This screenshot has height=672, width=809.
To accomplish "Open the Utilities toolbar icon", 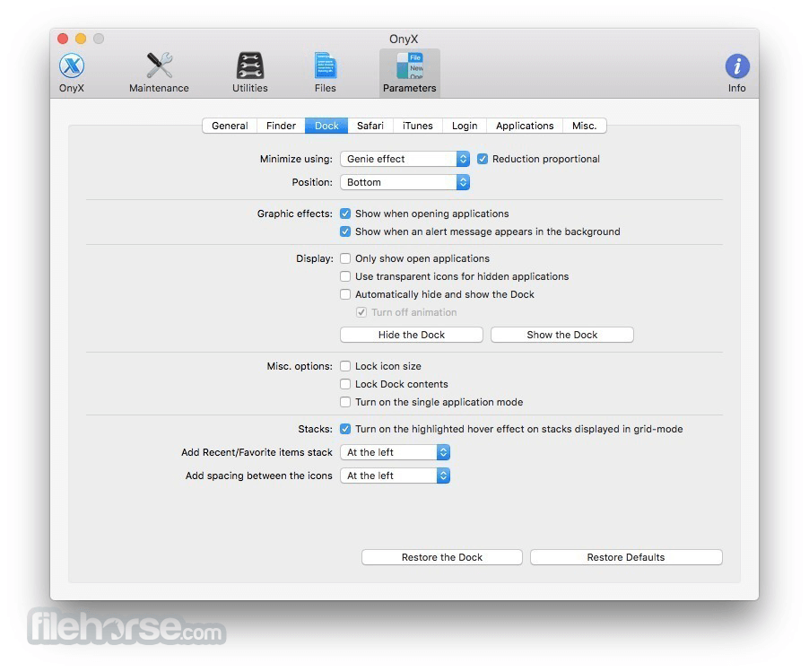I will 249,73.
